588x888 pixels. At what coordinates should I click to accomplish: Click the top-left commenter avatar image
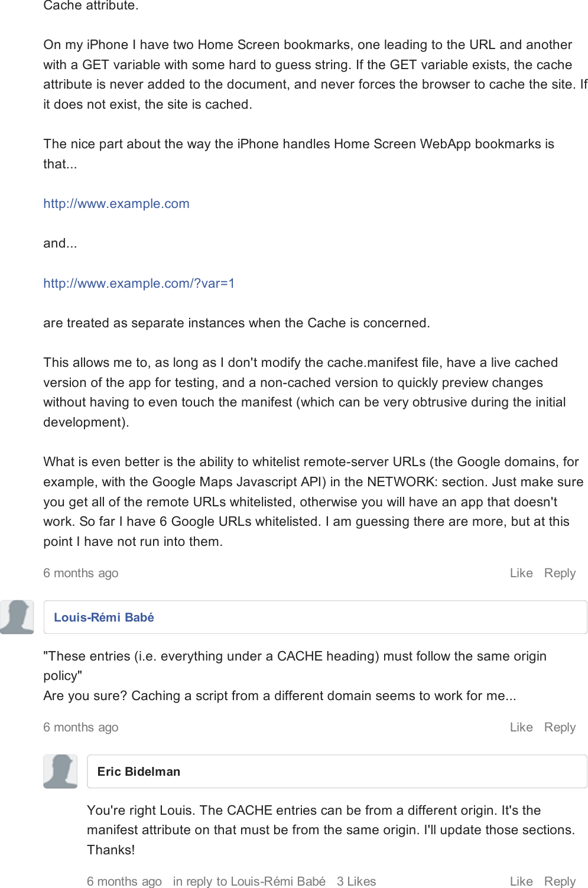tap(17, 617)
